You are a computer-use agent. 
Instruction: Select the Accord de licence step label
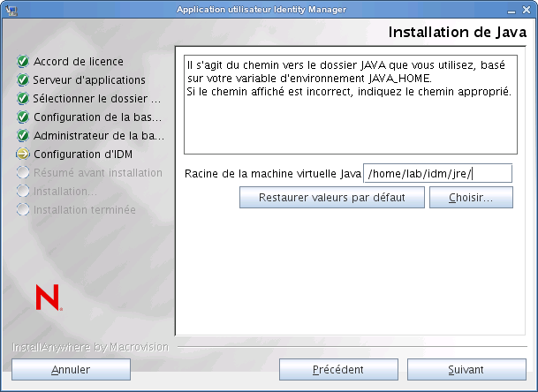[x=79, y=62]
